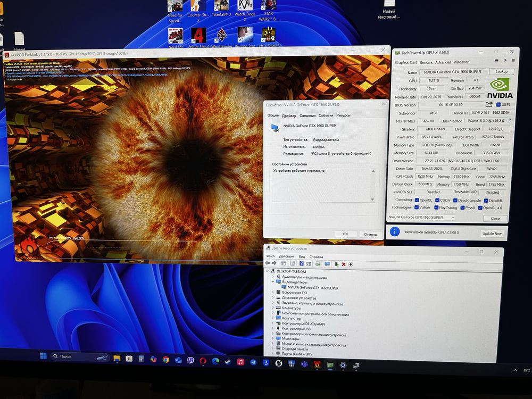Click scroll-up arrow in device status box
Image resolution: width=532 pixels, height=399 pixels.
coord(373,171)
